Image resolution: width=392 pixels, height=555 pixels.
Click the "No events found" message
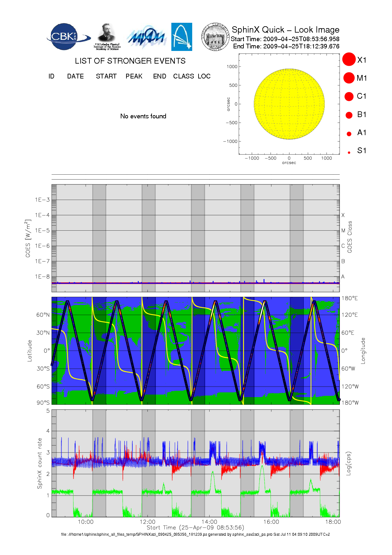click(x=143, y=116)
